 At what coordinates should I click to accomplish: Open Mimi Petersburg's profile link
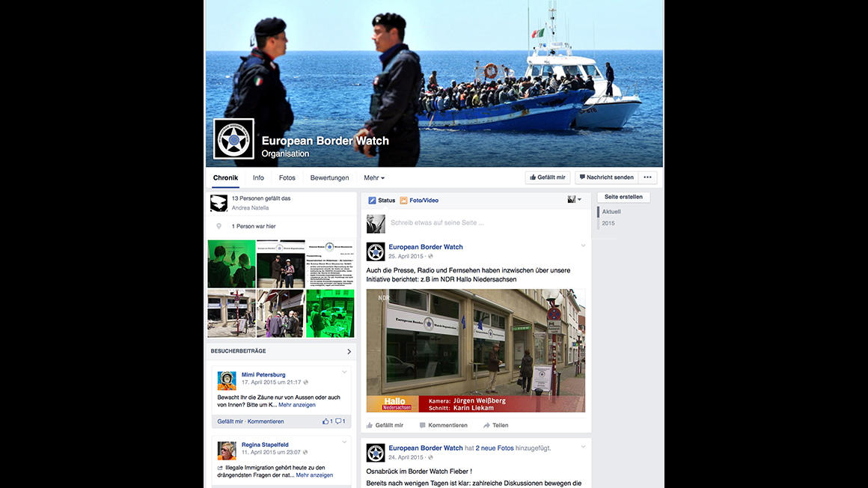(x=263, y=374)
